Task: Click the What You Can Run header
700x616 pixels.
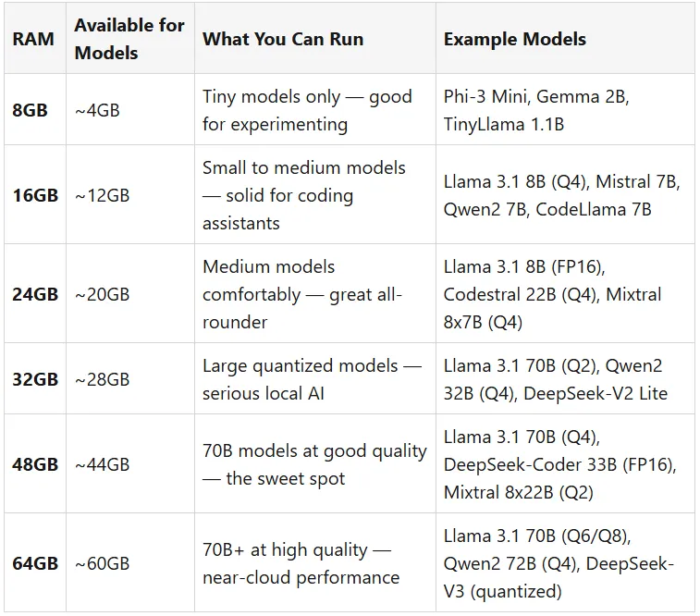Action: [283, 39]
